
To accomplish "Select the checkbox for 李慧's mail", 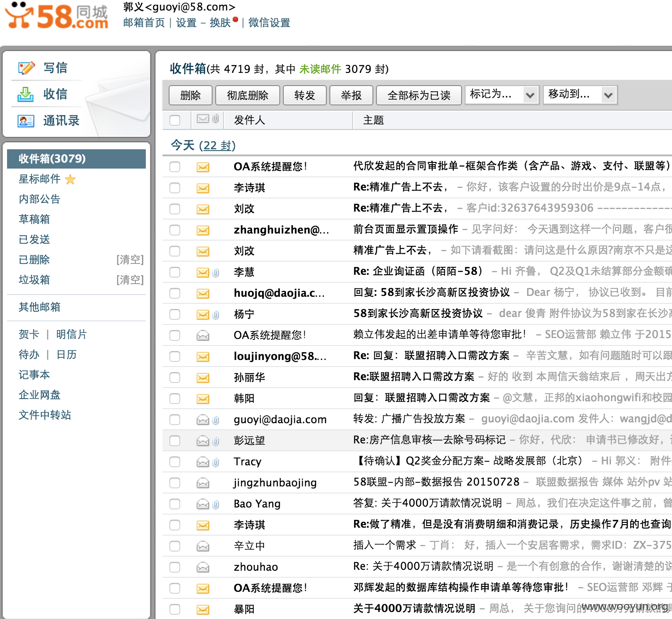I will [x=175, y=272].
